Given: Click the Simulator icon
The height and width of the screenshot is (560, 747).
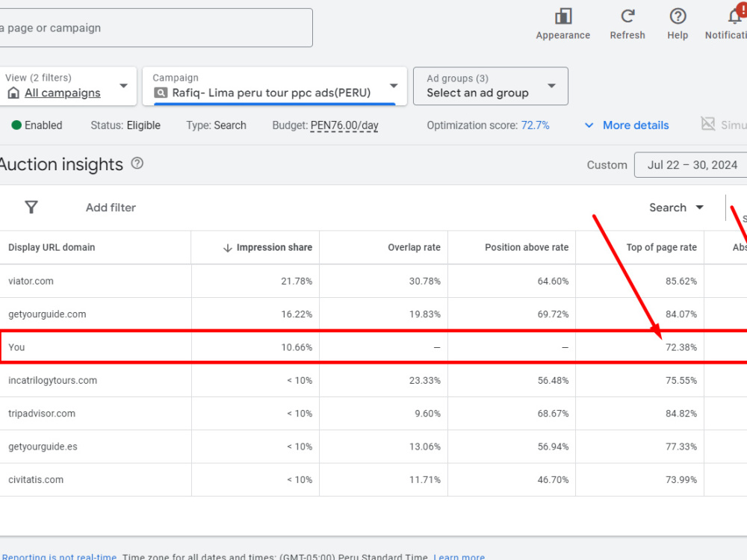Looking at the screenshot, I should (708, 124).
